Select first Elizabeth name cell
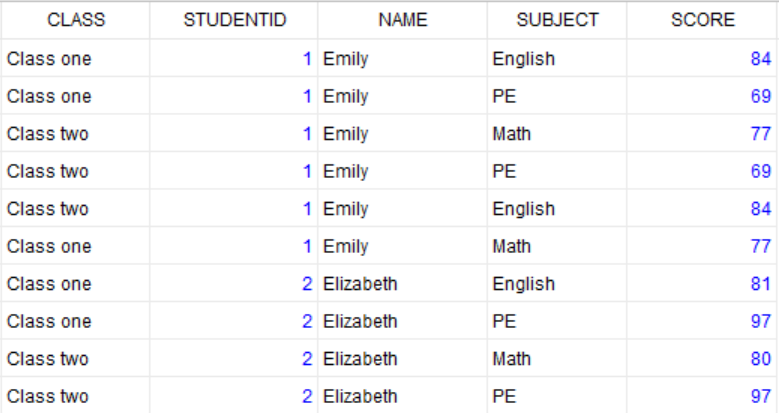 pos(402,284)
